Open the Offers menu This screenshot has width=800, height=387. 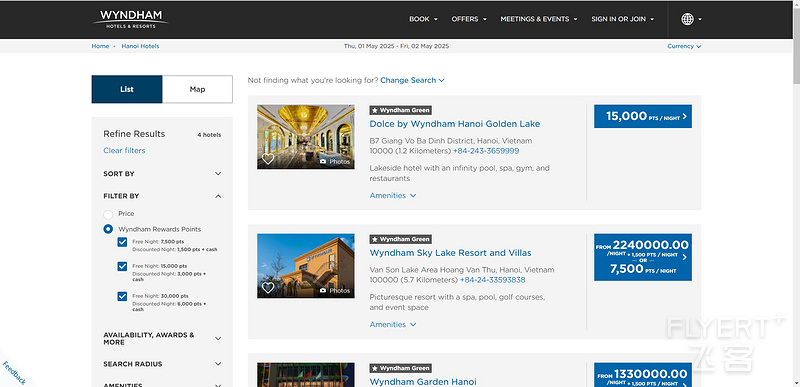pos(469,19)
